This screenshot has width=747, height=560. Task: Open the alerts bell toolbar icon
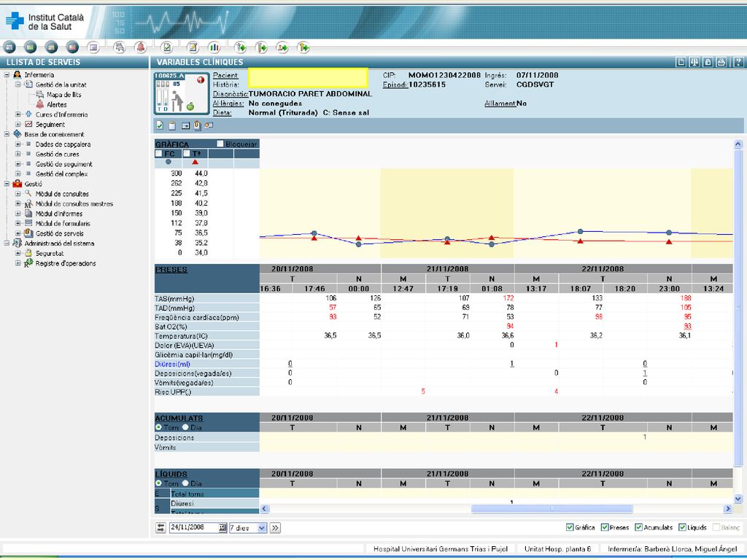(x=141, y=47)
